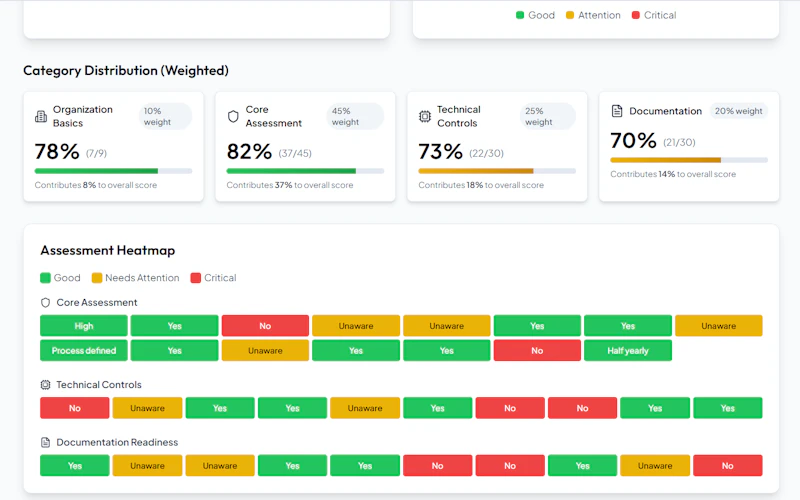
Task: Click the Documentation 70% progress bar
Action: [689, 160]
